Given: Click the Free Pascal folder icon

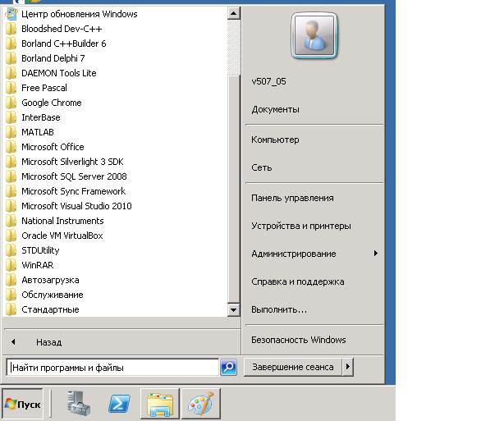Looking at the screenshot, I should (x=11, y=88).
